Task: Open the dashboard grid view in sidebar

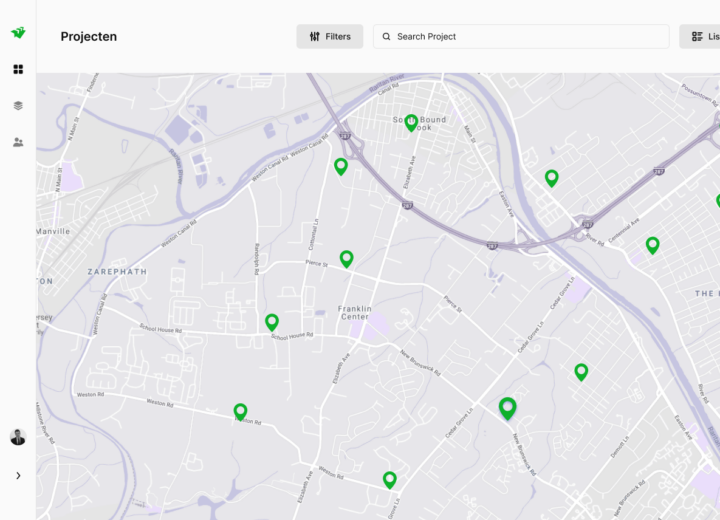Action: 18,69
